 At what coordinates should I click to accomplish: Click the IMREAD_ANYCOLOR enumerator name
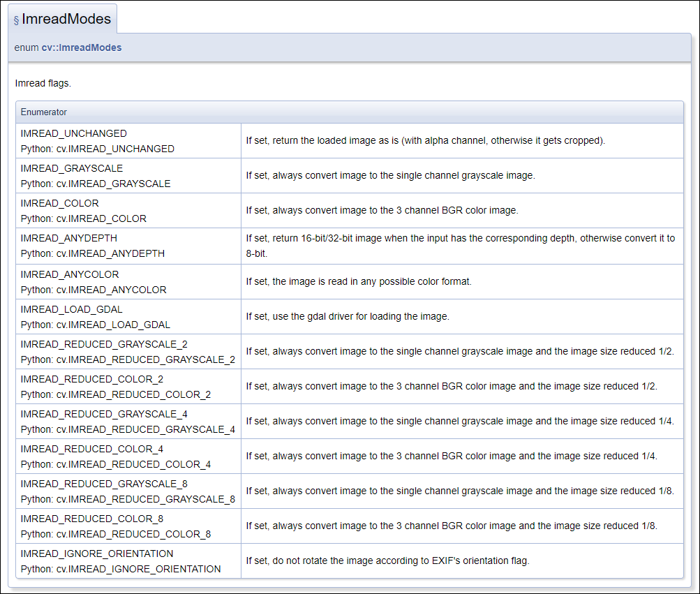(70, 274)
